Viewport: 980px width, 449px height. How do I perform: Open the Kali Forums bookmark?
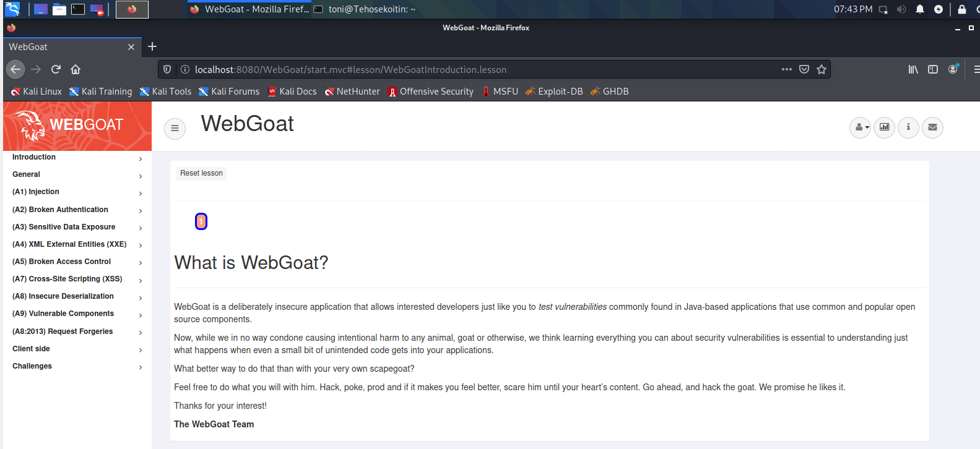pyautogui.click(x=229, y=92)
